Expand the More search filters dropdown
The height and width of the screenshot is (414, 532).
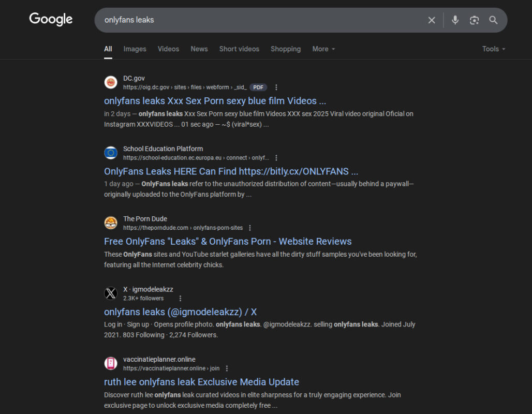(323, 49)
